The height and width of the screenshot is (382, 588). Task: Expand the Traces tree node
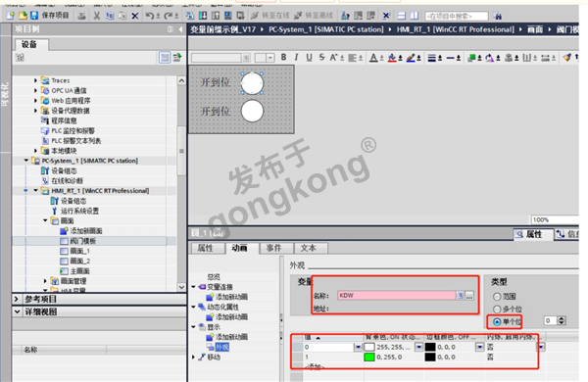click(x=35, y=80)
